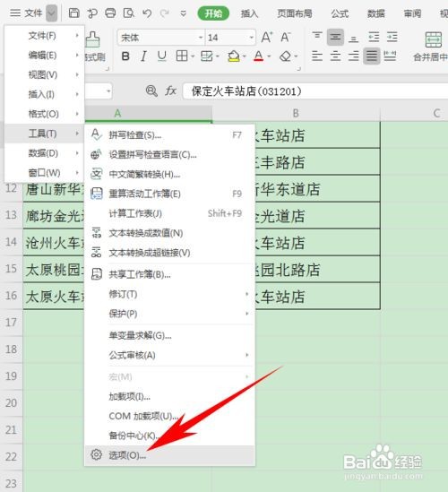Expand the dropdown arrow next to 文件
Image resolution: width=448 pixels, height=492 pixels.
(51, 13)
